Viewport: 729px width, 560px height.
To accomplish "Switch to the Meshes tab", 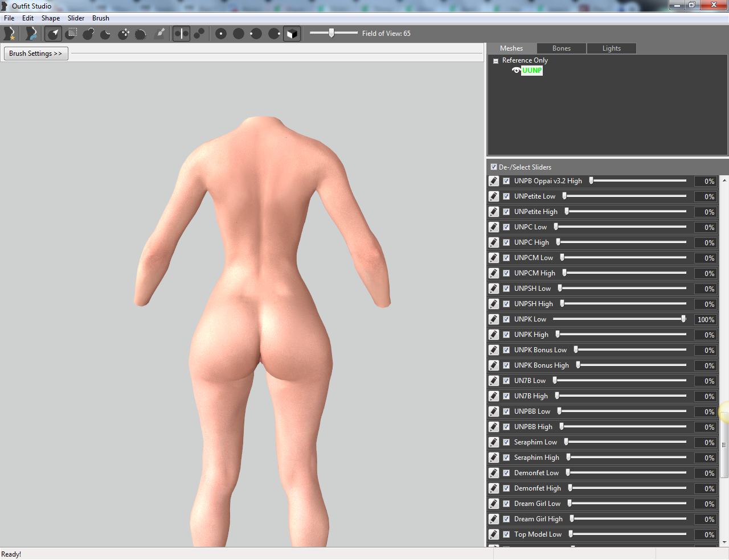I will pyautogui.click(x=511, y=48).
